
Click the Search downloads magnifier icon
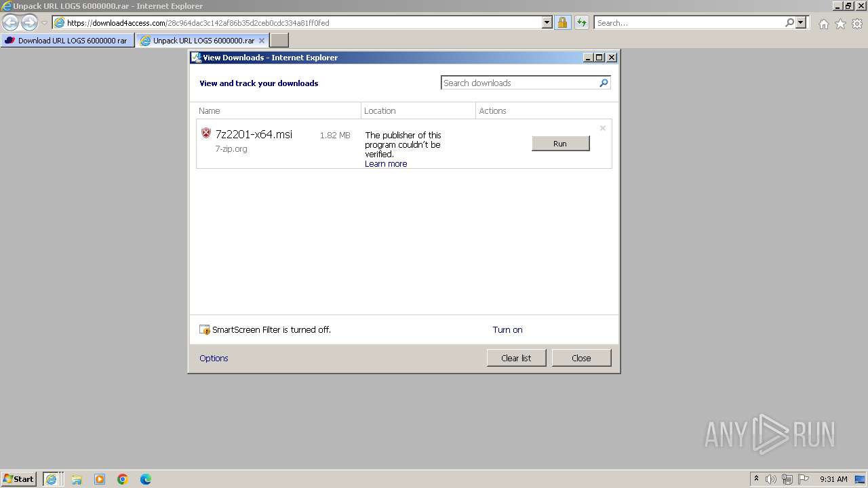tap(604, 83)
